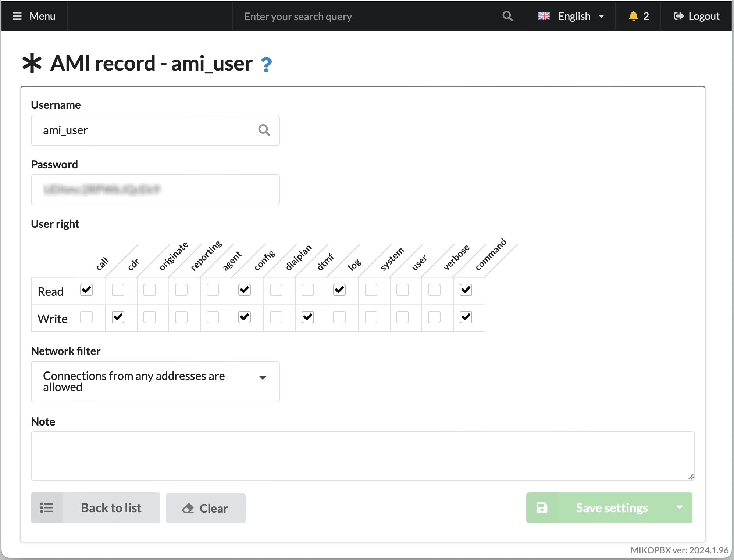
Task: Open the Network filter dropdown
Action: point(155,381)
